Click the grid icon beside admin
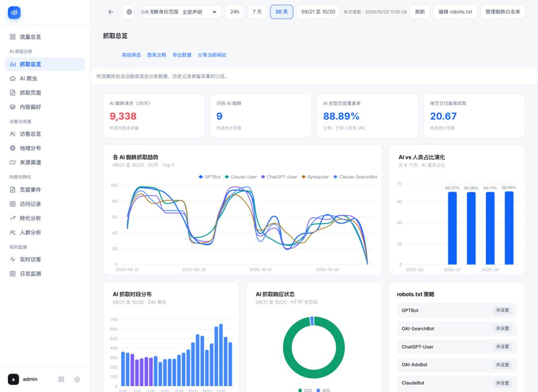This screenshot has height=392, width=538. [61, 380]
